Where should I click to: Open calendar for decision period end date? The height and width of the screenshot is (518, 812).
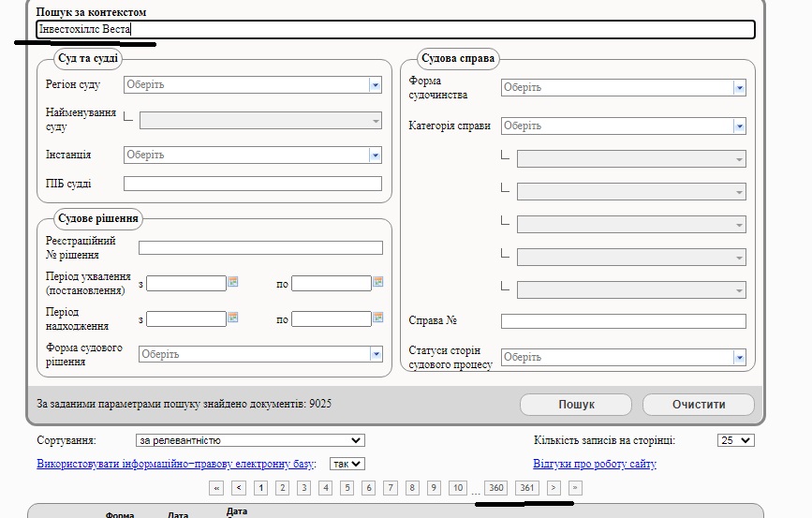point(378,282)
